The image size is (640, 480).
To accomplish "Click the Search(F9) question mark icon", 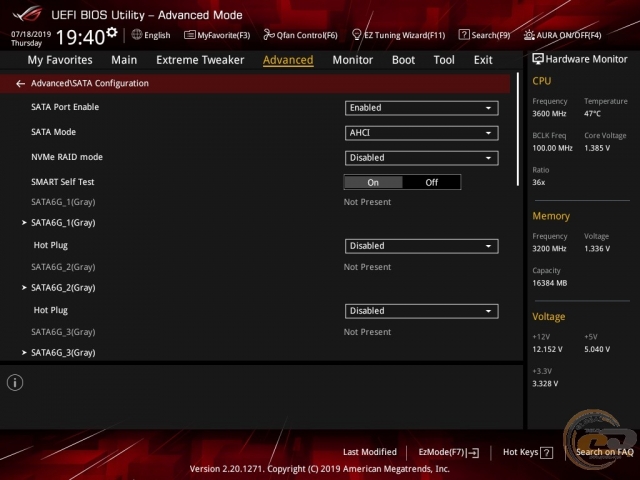I will [464, 35].
